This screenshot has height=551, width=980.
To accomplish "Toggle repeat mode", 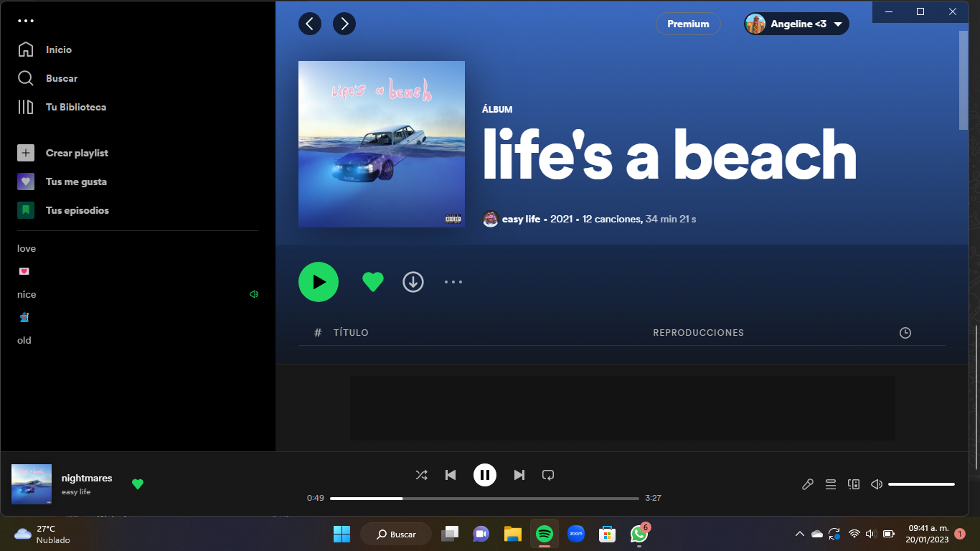I will coord(548,475).
